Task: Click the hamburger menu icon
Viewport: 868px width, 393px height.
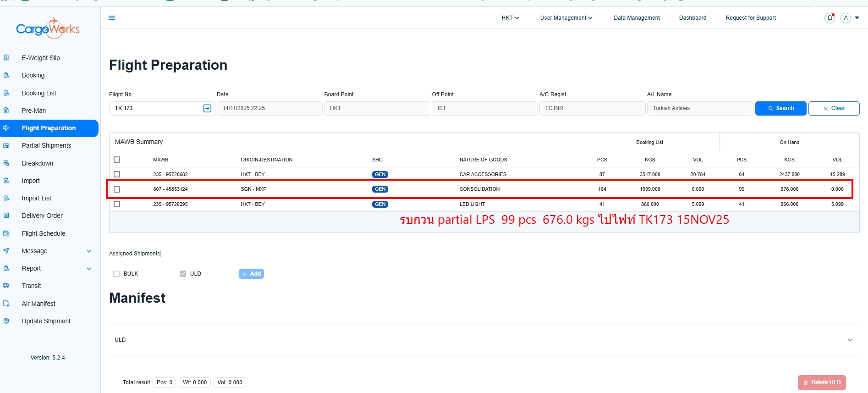Action: tap(112, 18)
